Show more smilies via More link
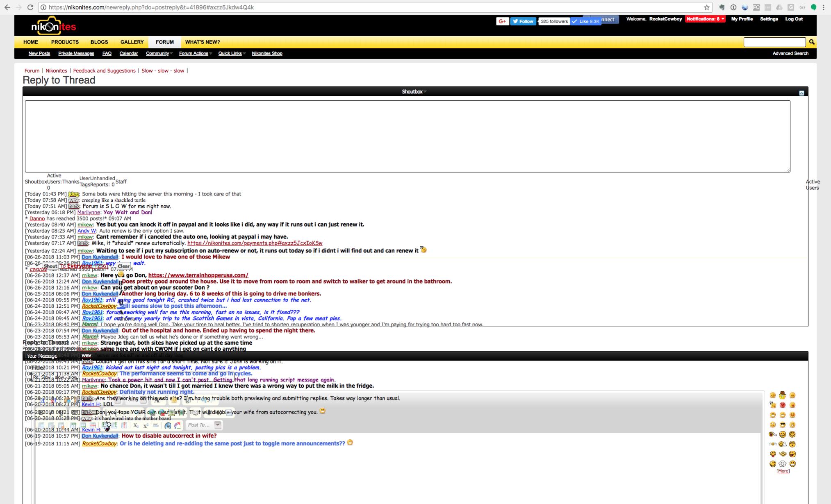831x504 pixels. tap(783, 471)
